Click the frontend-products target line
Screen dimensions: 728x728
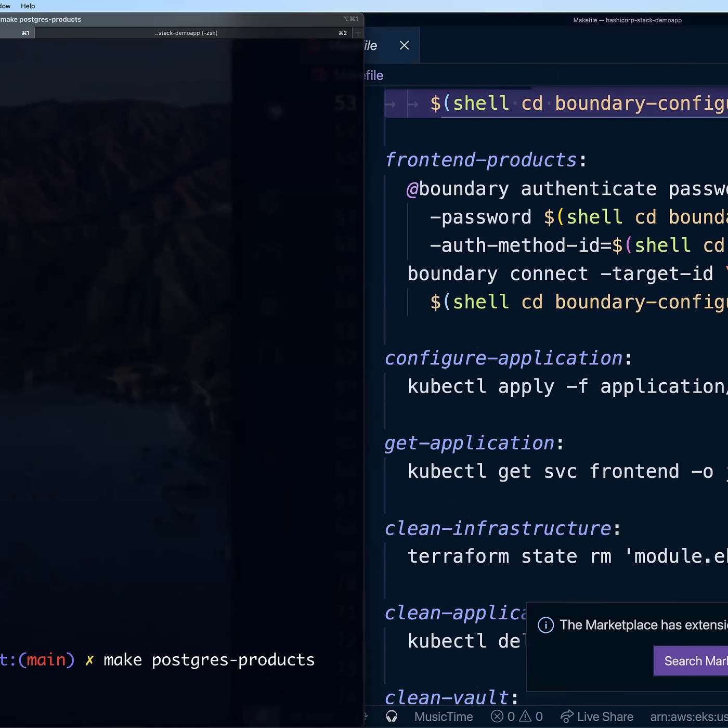tap(480, 160)
